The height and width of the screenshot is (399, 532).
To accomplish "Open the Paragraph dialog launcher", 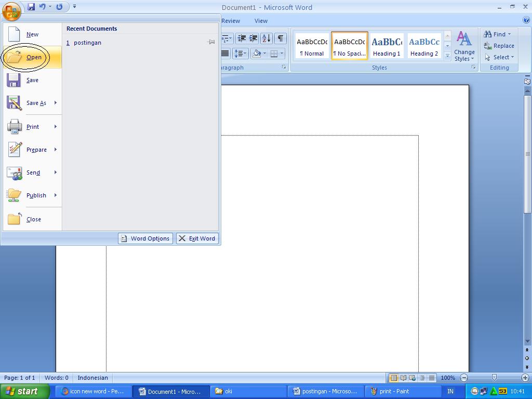I will pyautogui.click(x=284, y=67).
